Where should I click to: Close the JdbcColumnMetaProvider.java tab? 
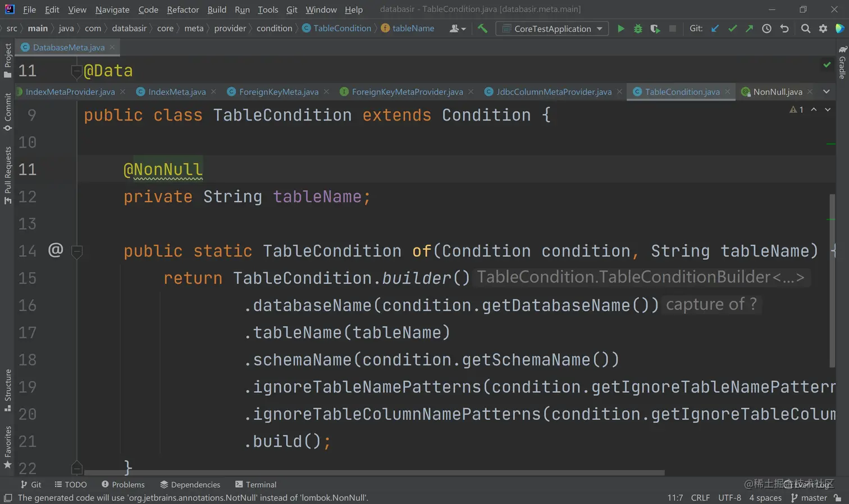pos(619,91)
